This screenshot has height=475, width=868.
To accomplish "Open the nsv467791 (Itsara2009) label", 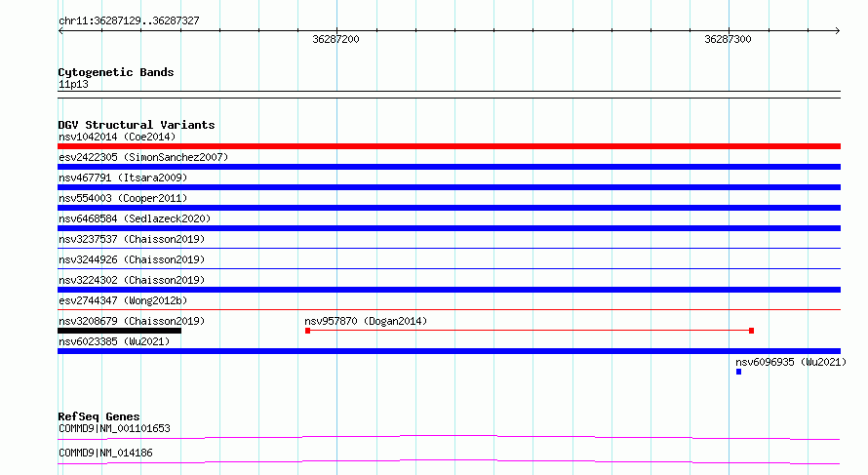I will (x=123, y=178).
